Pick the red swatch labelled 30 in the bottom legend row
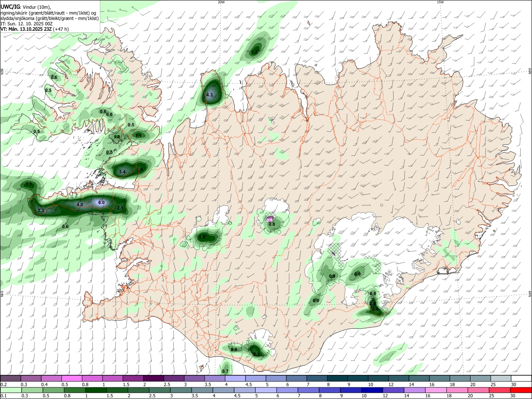Image resolution: width=532 pixels, height=399 pixels. coord(521,390)
